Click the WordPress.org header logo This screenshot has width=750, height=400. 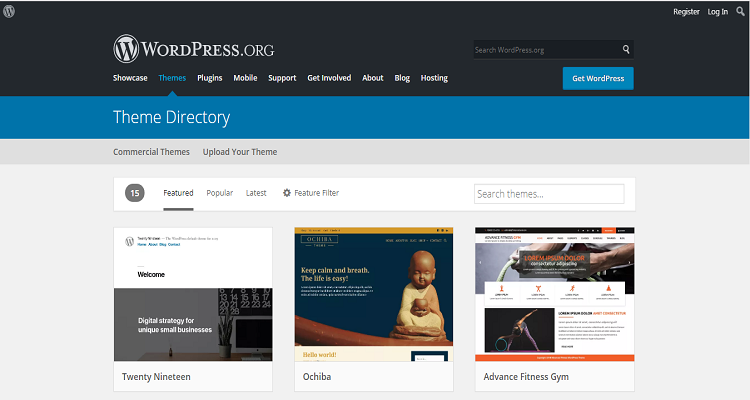(x=194, y=49)
